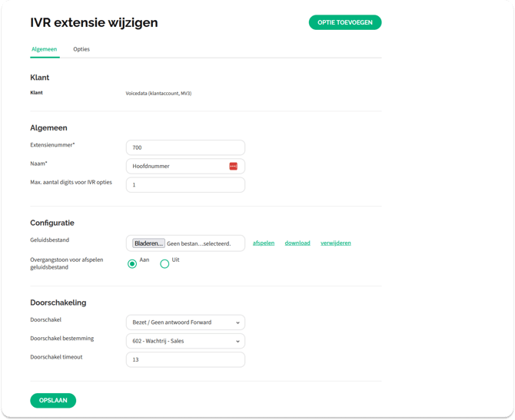Click the Bladeren file browse button
Screen dimensions: 515x420
148,243
